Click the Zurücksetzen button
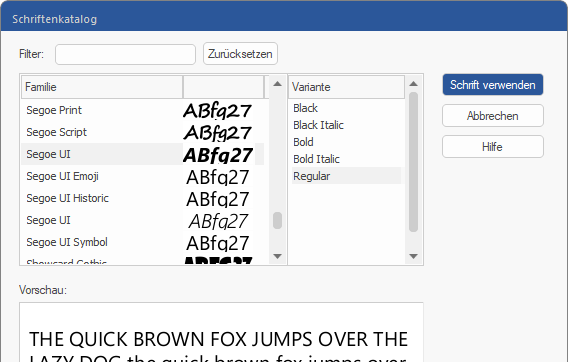Viewport: 568px width, 362px height. click(x=240, y=54)
